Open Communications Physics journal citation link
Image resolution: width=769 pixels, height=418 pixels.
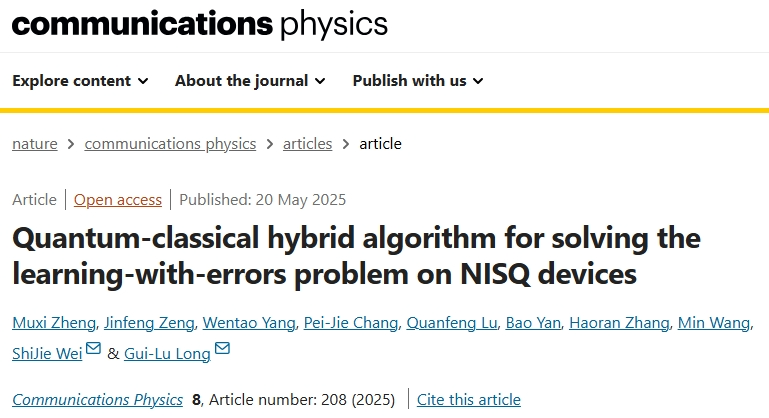tap(97, 400)
